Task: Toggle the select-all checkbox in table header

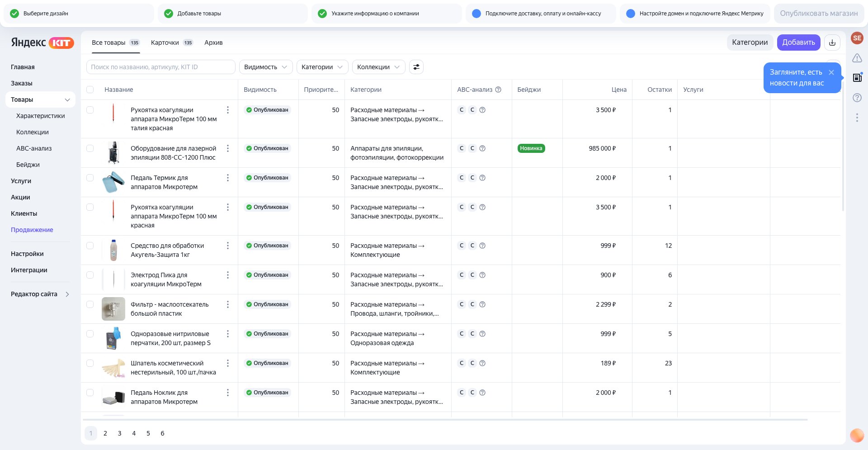Action: click(90, 90)
